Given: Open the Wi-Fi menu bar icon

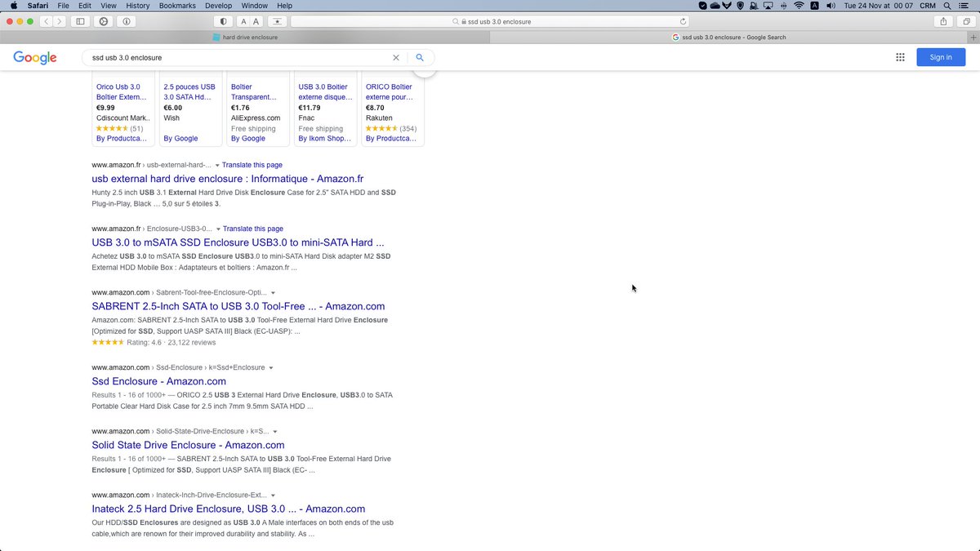Looking at the screenshot, I should coord(800,6).
